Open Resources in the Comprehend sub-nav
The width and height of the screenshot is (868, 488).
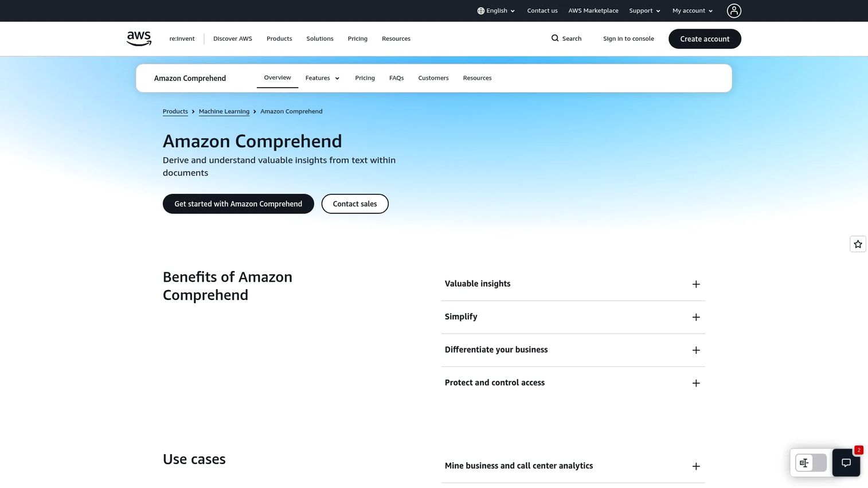(x=477, y=78)
